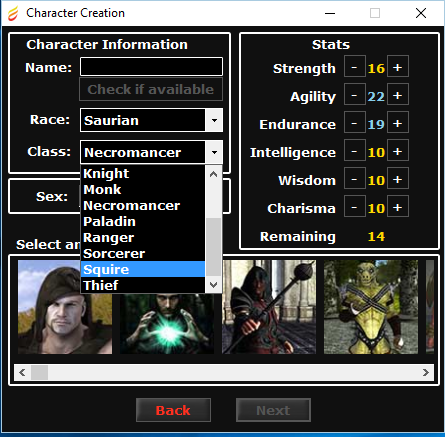445x437 pixels.
Task: Decrease Charisma with the minus button
Action: (x=355, y=207)
